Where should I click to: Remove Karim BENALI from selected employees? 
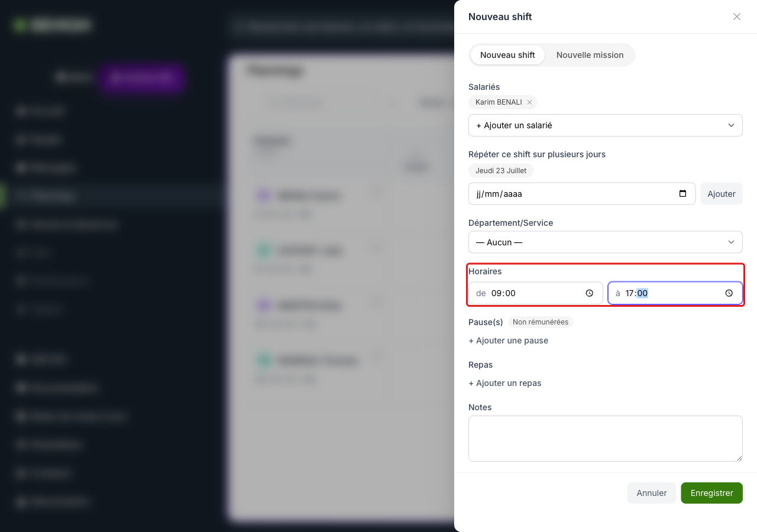point(530,102)
